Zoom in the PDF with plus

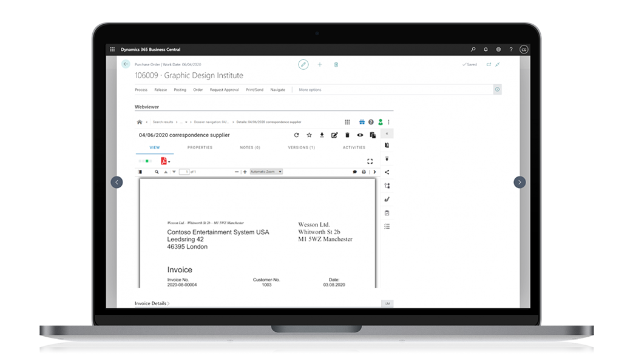click(x=245, y=172)
